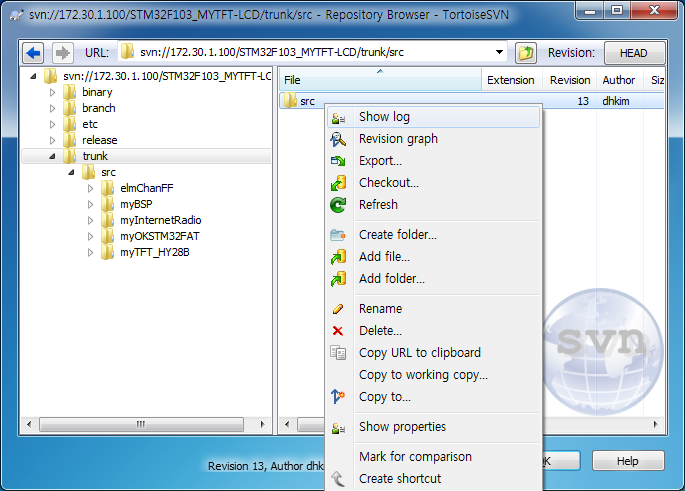Select the binary folder in tree
The image size is (685, 491).
coord(97,92)
